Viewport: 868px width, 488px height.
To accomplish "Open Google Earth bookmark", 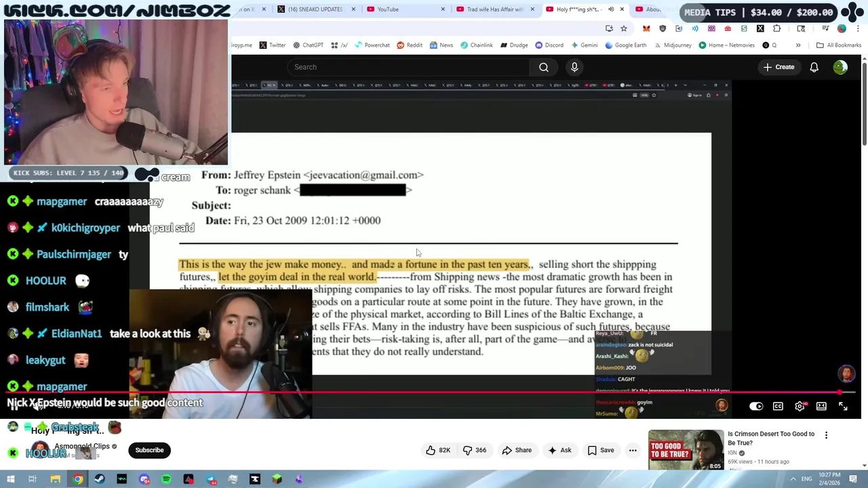I will (626, 45).
